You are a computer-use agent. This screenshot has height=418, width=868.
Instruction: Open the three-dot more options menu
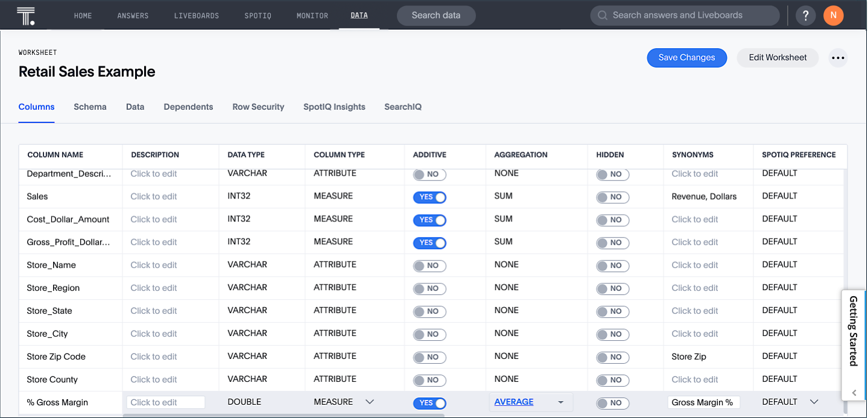pyautogui.click(x=837, y=58)
